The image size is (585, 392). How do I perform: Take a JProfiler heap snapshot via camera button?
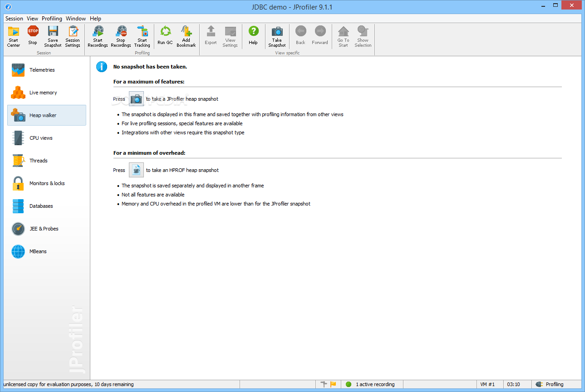point(136,99)
